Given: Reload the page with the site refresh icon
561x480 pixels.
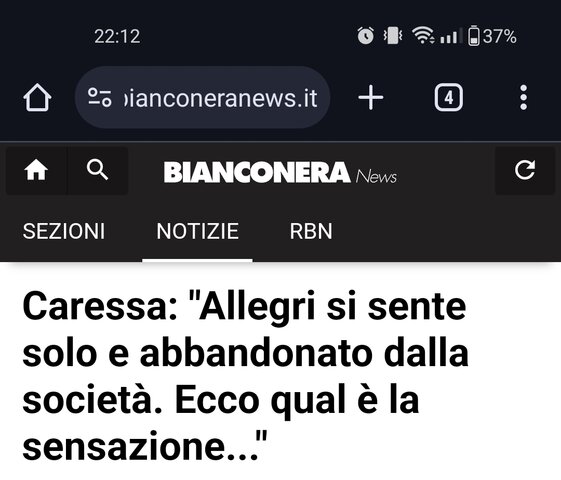Looking at the screenshot, I should 525,170.
